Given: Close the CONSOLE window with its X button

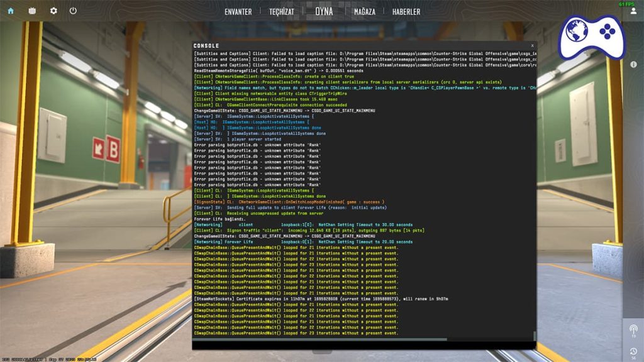Looking at the screenshot, I should (531, 45).
